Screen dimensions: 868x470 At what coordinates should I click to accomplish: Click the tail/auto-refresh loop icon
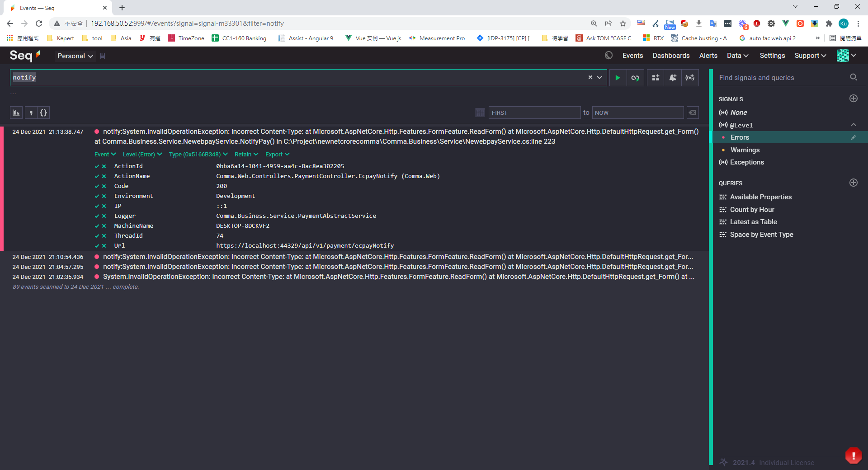[x=635, y=78]
